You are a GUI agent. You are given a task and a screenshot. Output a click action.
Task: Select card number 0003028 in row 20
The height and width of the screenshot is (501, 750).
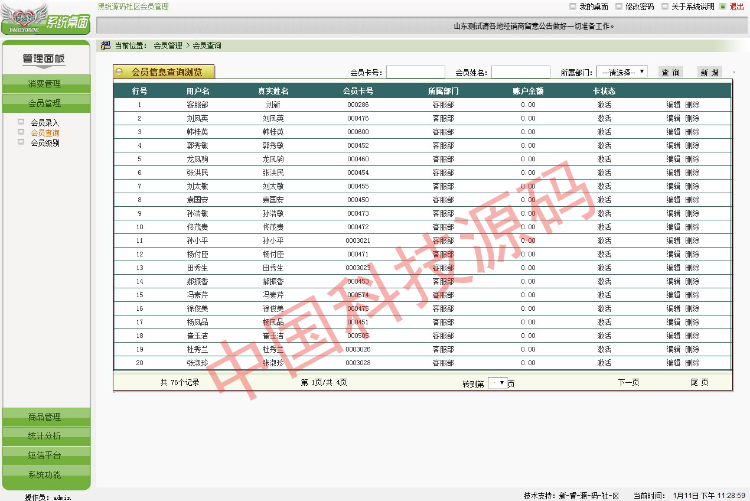(x=358, y=363)
